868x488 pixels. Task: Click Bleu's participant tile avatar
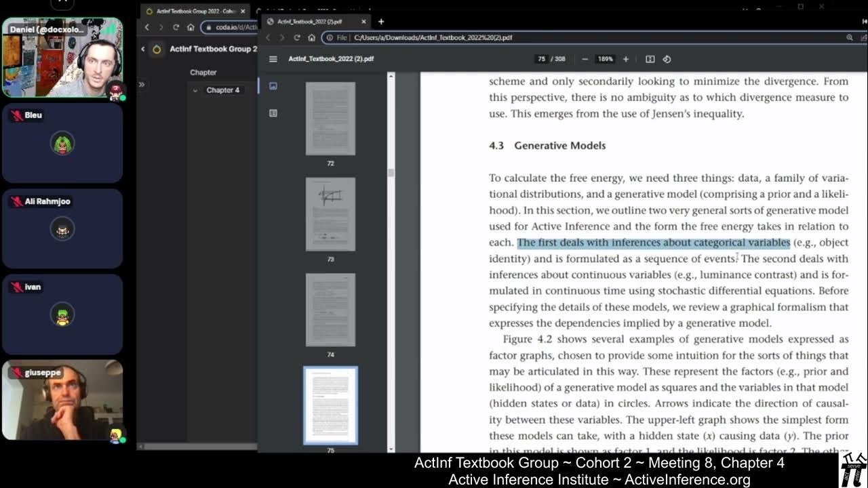click(62, 144)
